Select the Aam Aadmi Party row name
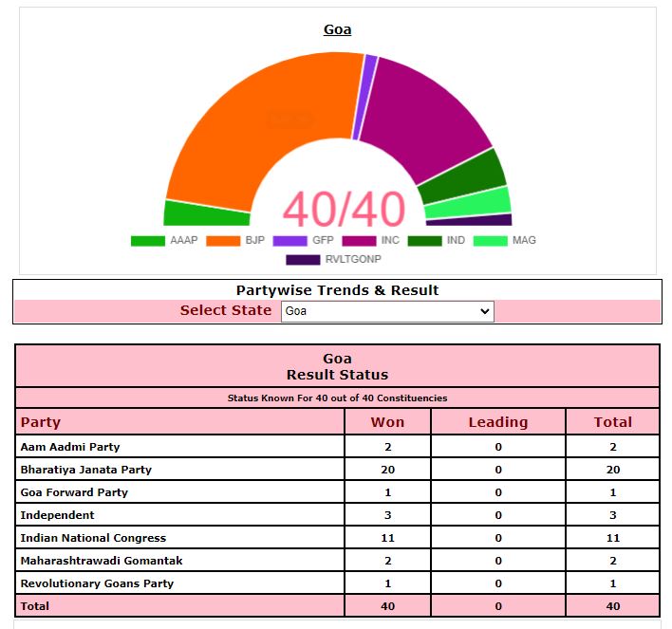 pos(70,447)
